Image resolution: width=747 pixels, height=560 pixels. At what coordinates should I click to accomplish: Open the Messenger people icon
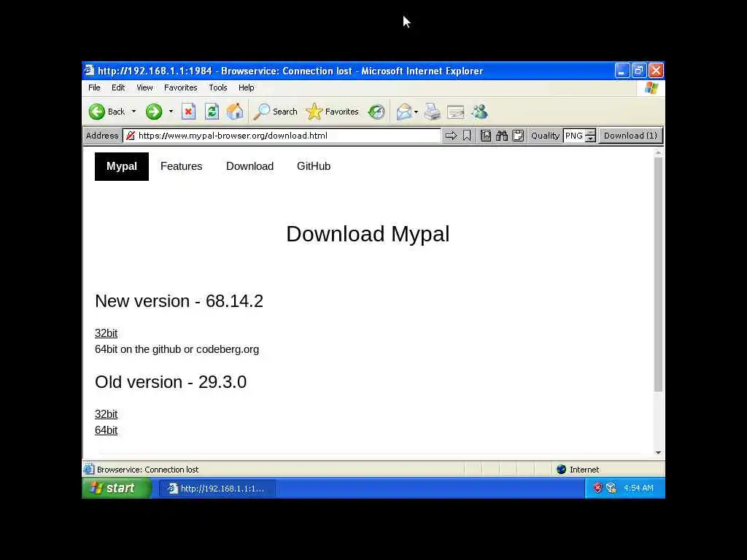[480, 112]
